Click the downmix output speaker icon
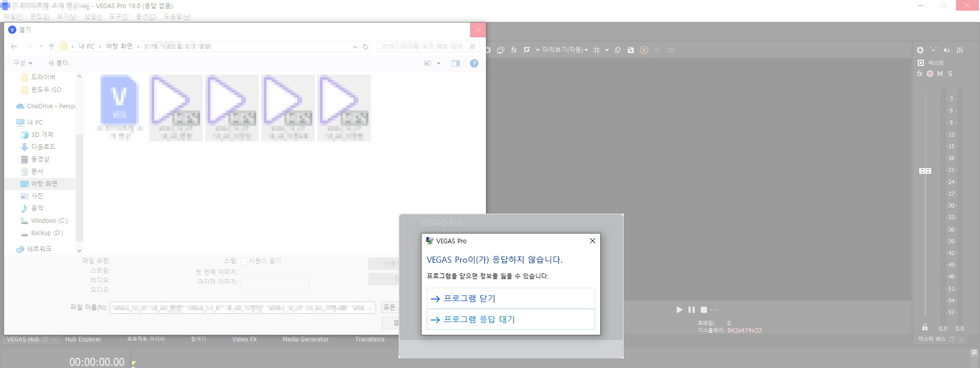The width and height of the screenshot is (980, 368). (x=934, y=50)
